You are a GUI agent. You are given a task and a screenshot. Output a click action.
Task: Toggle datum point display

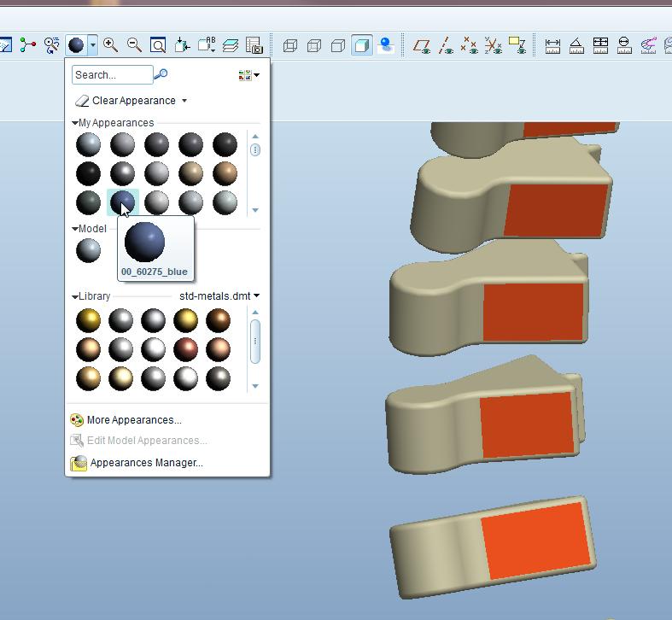[x=470, y=45]
